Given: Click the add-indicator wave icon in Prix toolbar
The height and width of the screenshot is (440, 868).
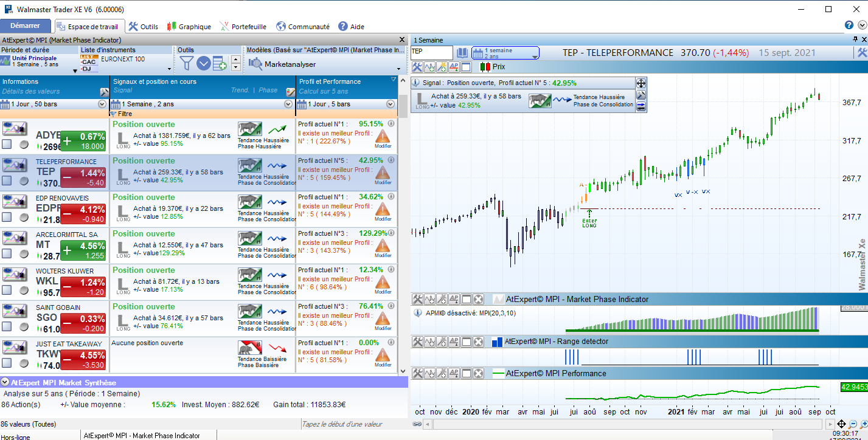Looking at the screenshot, I should coord(429,67).
